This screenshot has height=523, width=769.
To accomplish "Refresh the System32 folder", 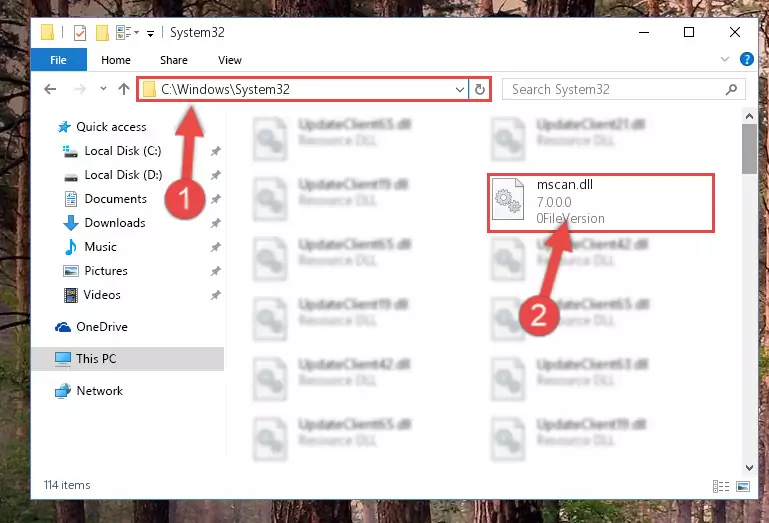I will (x=480, y=89).
